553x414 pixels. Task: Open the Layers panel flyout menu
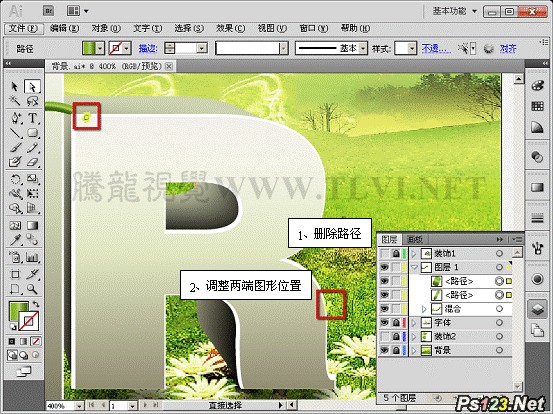pos(517,239)
